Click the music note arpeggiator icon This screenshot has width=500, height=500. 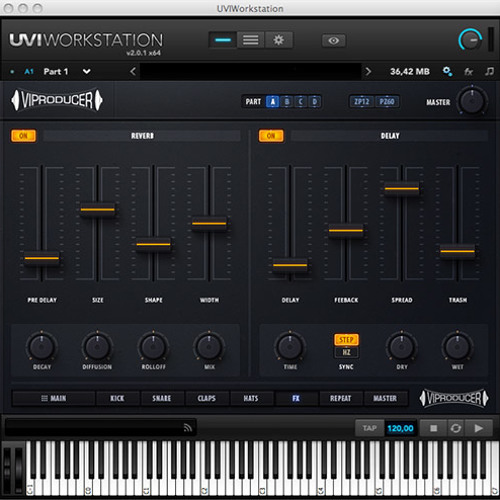pos(489,71)
